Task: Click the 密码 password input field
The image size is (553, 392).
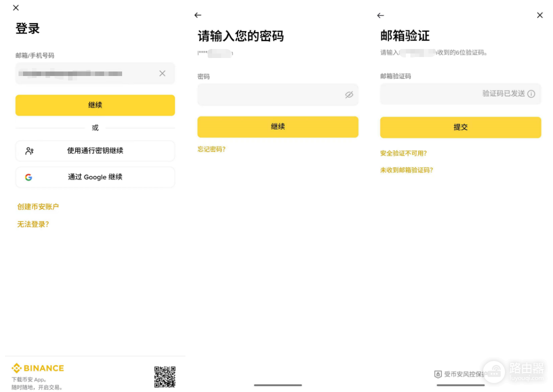Action: (278, 94)
